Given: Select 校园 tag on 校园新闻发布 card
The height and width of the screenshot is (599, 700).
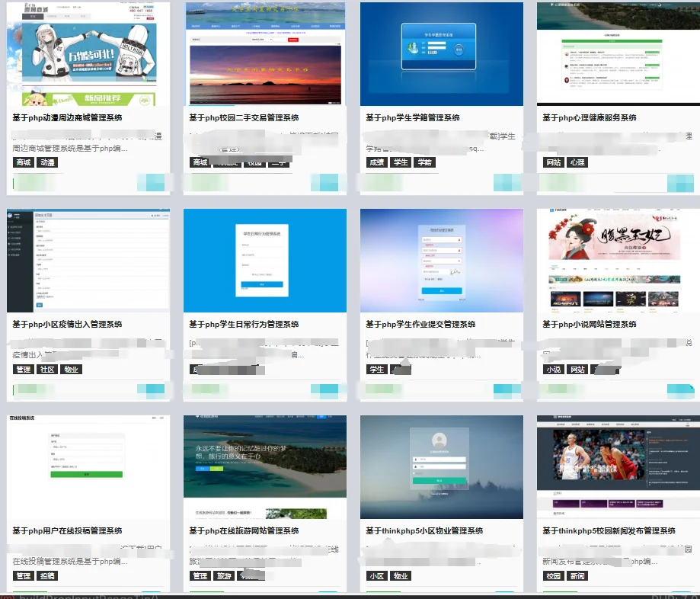Looking at the screenshot, I should pyautogui.click(x=554, y=576).
